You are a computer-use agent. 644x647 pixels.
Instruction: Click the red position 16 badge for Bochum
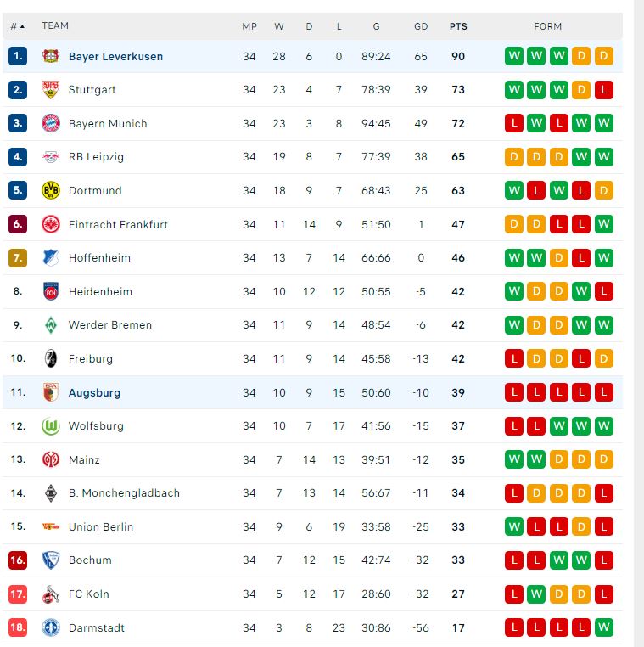18,560
